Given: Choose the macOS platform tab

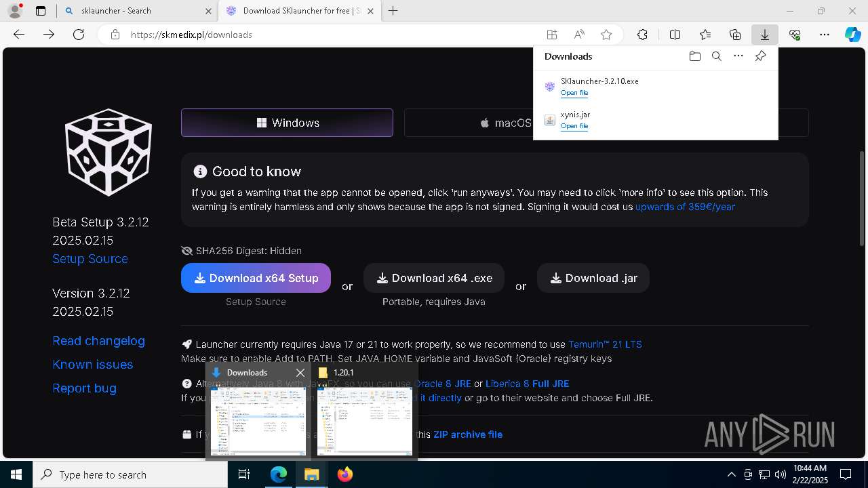Looking at the screenshot, I should pos(505,123).
